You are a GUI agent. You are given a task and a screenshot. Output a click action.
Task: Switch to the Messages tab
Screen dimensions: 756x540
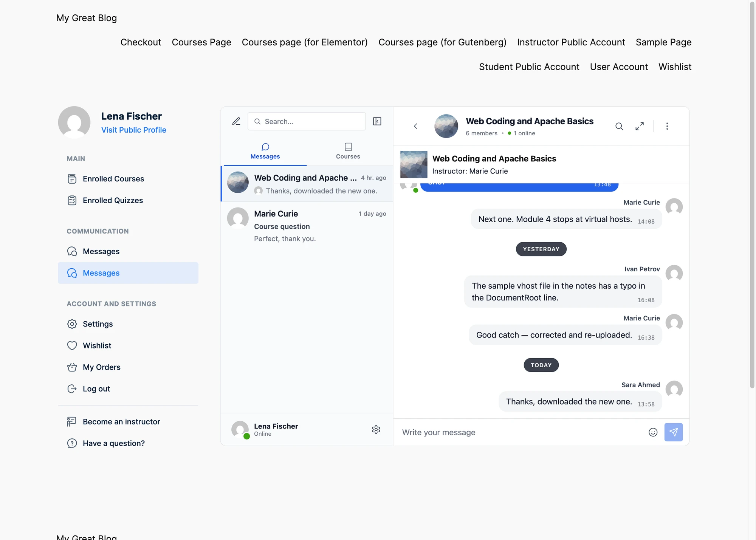coord(265,152)
